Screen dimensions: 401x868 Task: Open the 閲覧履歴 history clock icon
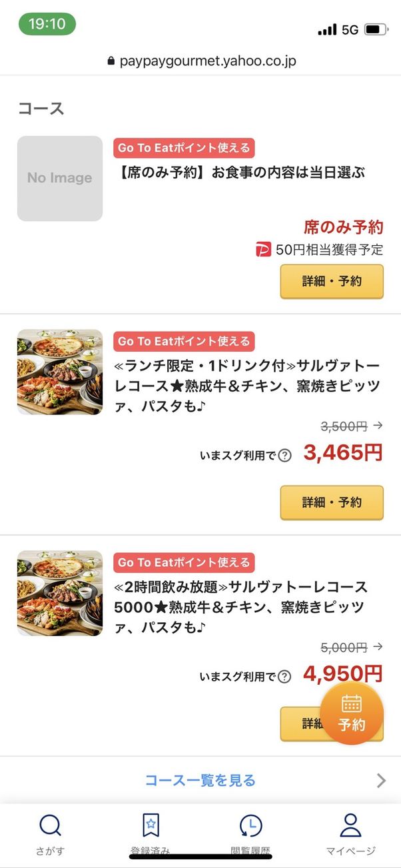(250, 824)
